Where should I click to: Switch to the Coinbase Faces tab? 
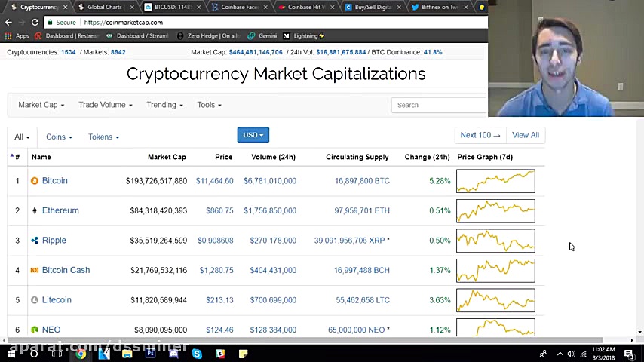[x=240, y=7]
